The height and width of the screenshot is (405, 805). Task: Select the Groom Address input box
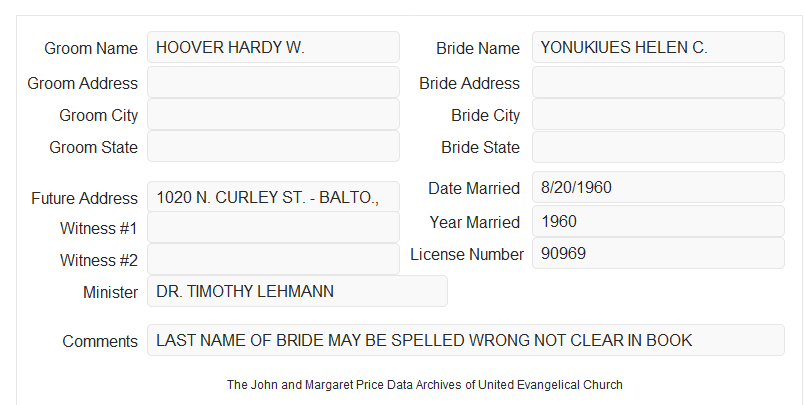pos(273,82)
